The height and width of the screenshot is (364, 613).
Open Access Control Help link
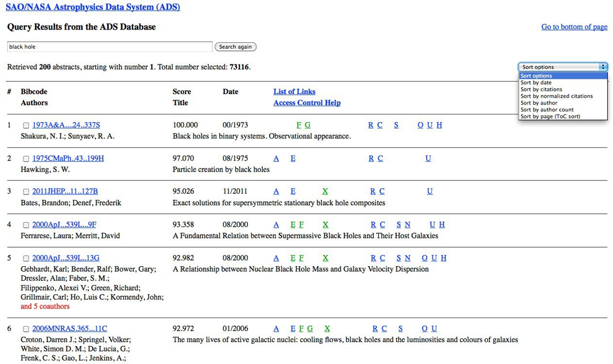coord(306,103)
